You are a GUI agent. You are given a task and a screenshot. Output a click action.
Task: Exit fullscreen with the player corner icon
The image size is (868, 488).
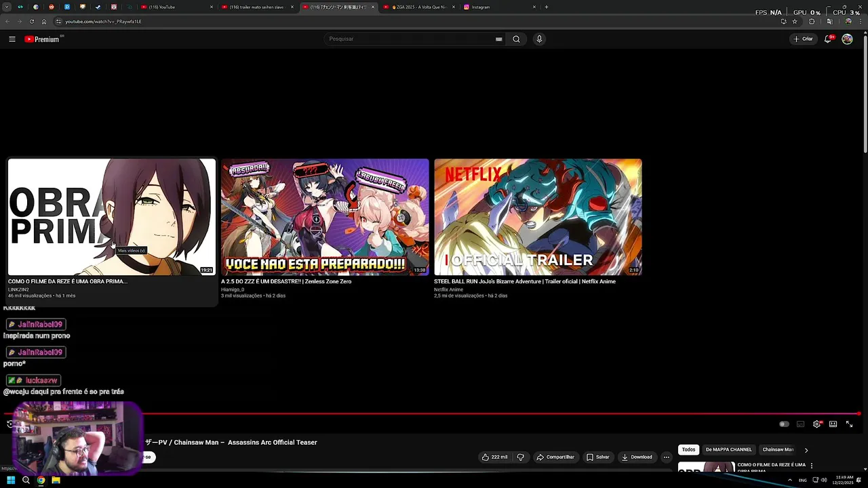849,424
